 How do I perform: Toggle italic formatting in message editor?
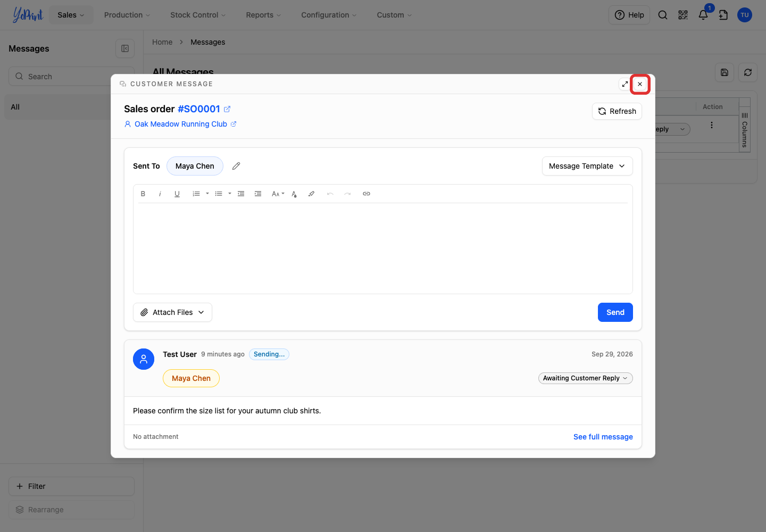coord(160,194)
